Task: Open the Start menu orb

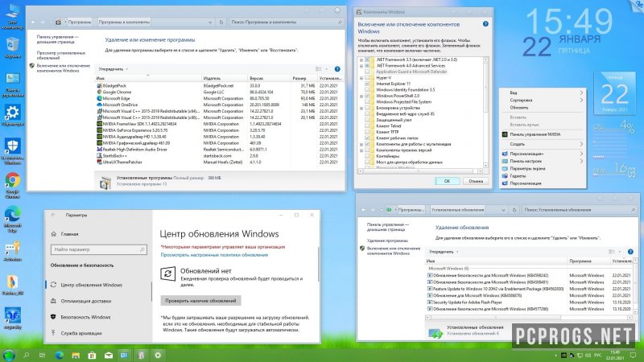Action: 9,356
